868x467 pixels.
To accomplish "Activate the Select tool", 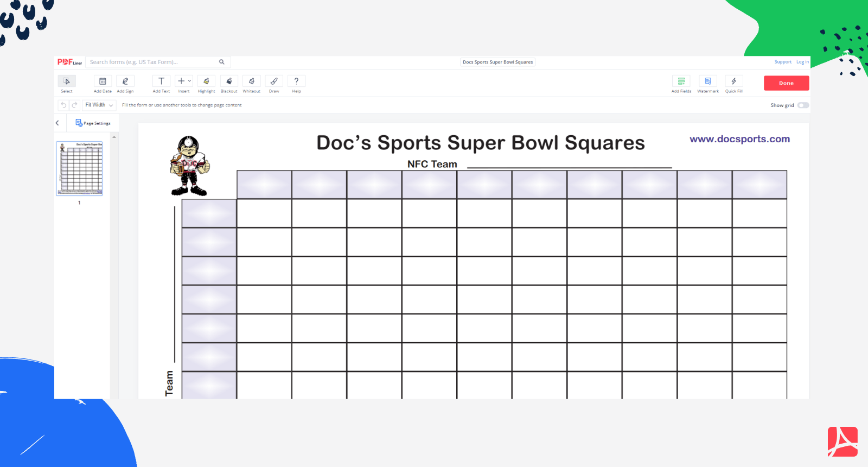I will tap(67, 81).
